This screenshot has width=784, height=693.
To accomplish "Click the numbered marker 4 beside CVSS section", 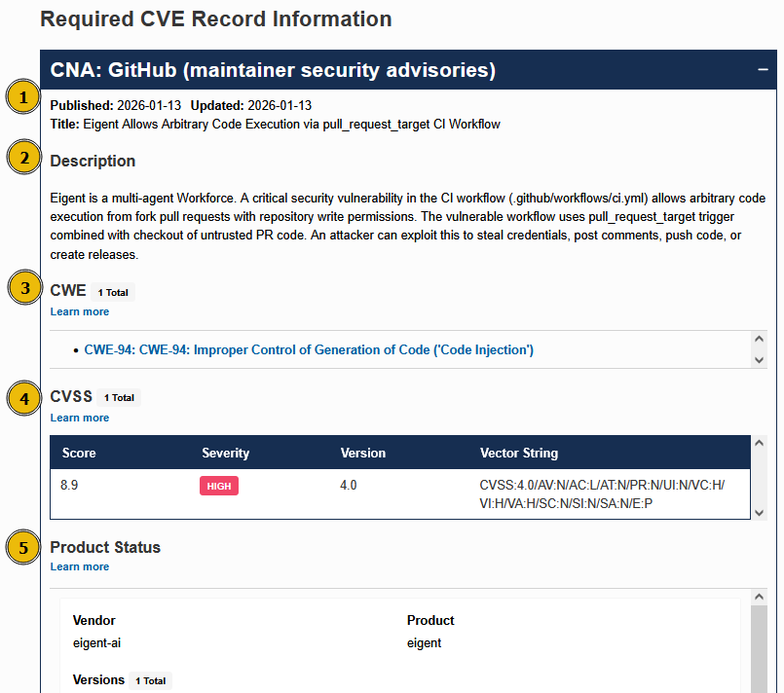I will 21,398.
